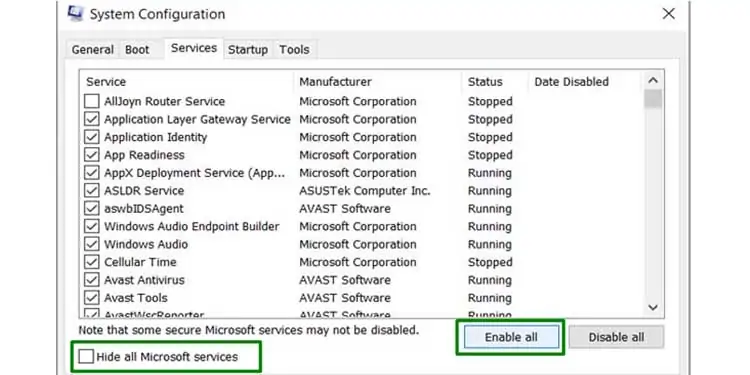This screenshot has height=375, width=750.
Task: Uncheck the Windows Audio service checkbox
Action: click(x=91, y=244)
